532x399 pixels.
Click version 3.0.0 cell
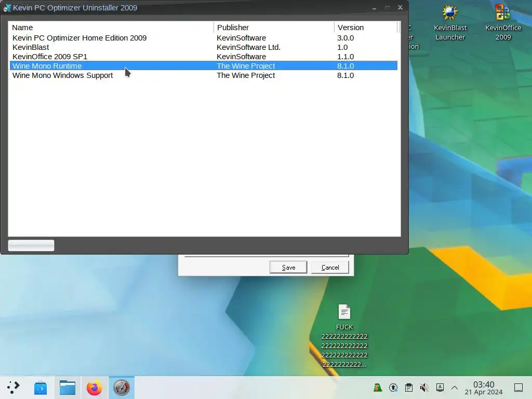[x=345, y=37]
